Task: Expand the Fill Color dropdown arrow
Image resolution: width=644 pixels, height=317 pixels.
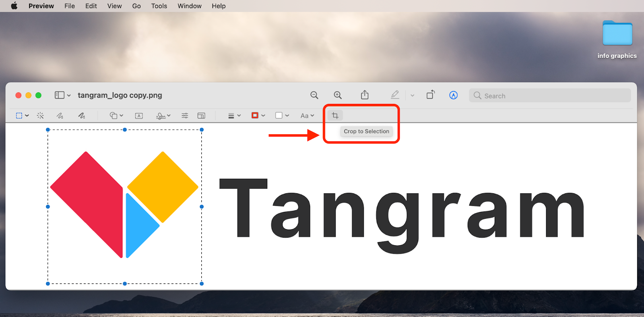Action: click(287, 116)
